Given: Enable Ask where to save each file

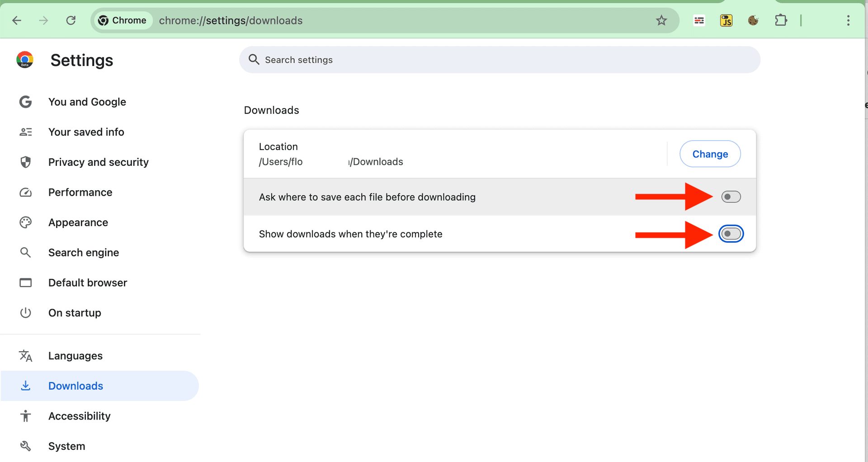Looking at the screenshot, I should point(731,197).
